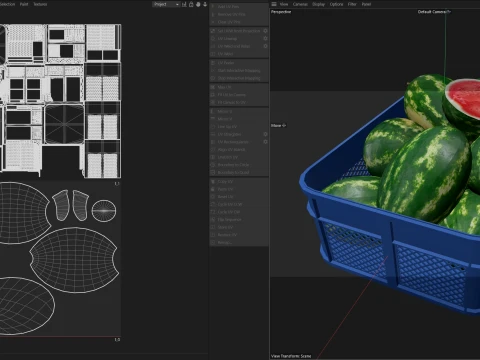The height and width of the screenshot is (360, 480).
Task: Open the viewport Filter menu
Action: (352, 4)
